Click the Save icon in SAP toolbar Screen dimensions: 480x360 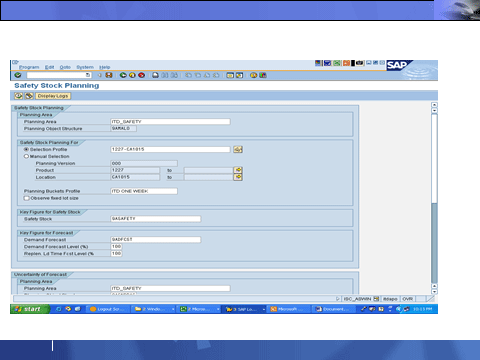(x=109, y=76)
